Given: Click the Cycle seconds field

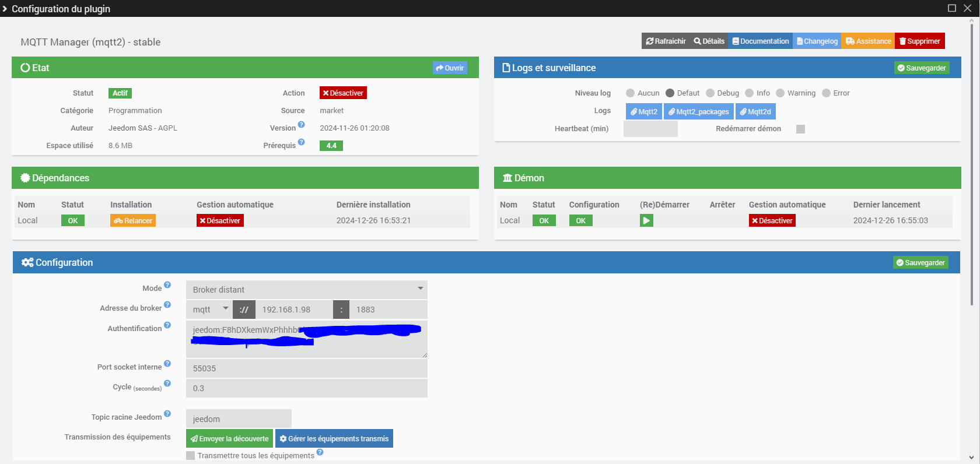Looking at the screenshot, I should [307, 388].
